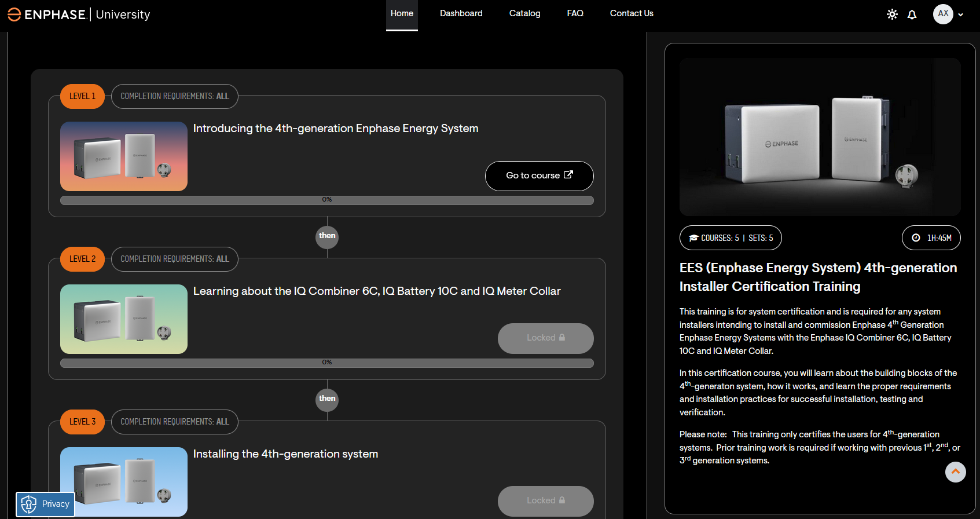This screenshot has height=519, width=980.
Task: Click the lock icon on Level 2 button
Action: (x=561, y=337)
